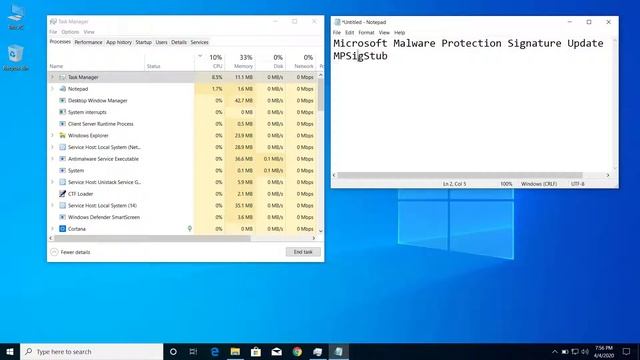
Task: Open Notepad Format menu
Action: point(366,33)
